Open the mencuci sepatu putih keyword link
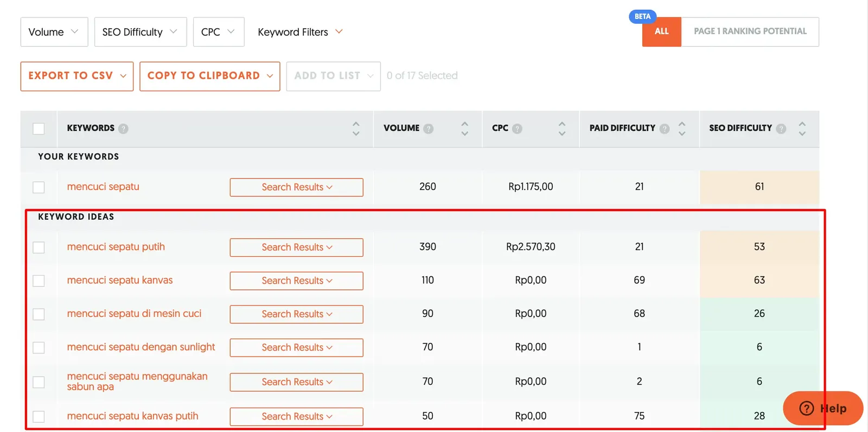Viewport: 868px width, 432px height. coord(116,247)
